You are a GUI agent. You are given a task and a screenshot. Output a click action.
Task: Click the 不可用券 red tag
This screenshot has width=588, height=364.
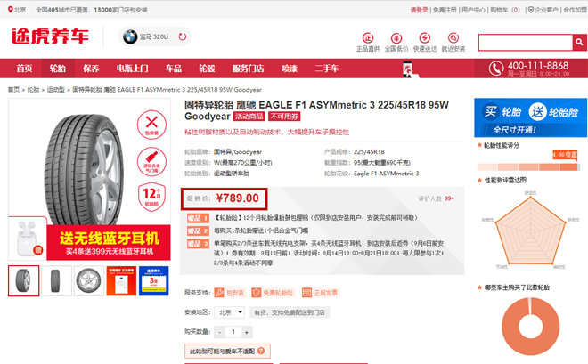(x=284, y=117)
